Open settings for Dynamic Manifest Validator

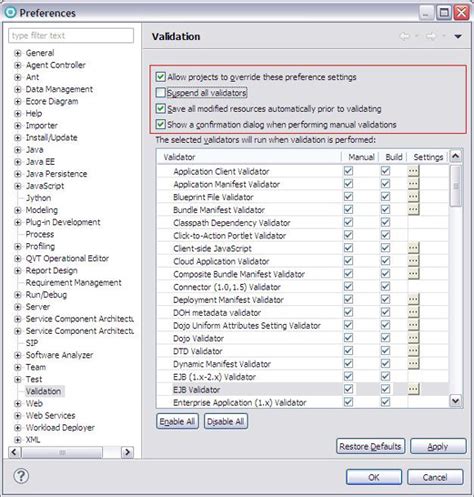[413, 364]
